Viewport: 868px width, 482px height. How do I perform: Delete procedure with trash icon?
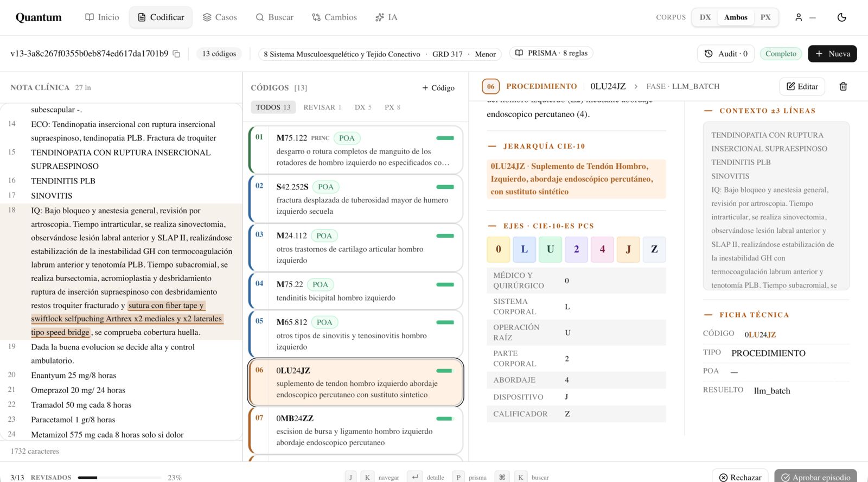(843, 86)
